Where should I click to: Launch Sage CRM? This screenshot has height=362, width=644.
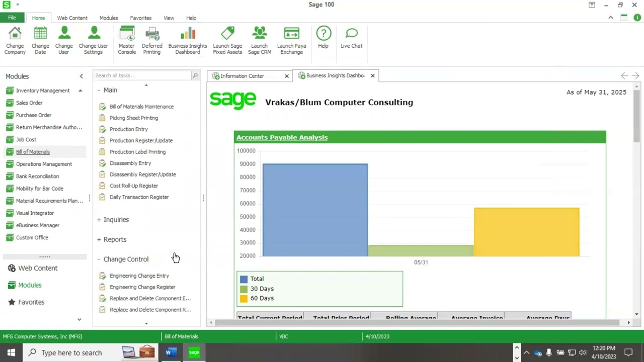point(260,40)
